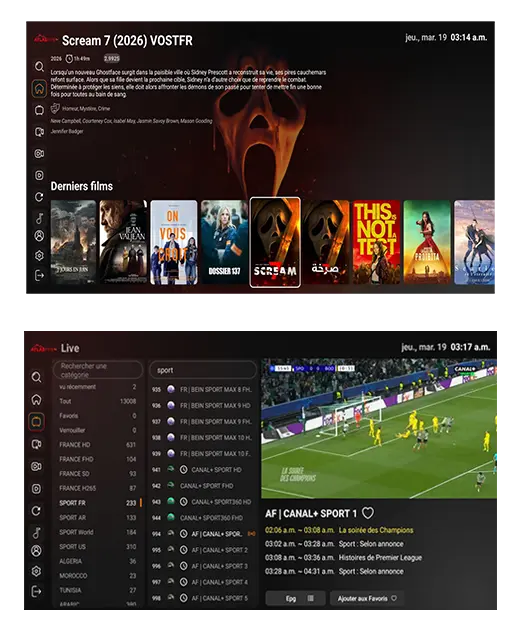This screenshot has width=520, height=630.
Task: Select highlighted TV icon on Live screen
Action: (36, 421)
